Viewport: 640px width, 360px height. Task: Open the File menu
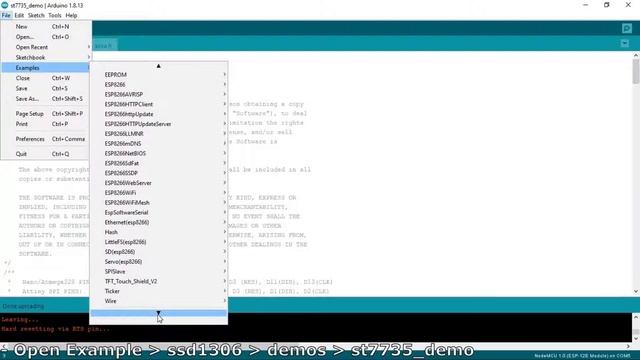point(6,16)
